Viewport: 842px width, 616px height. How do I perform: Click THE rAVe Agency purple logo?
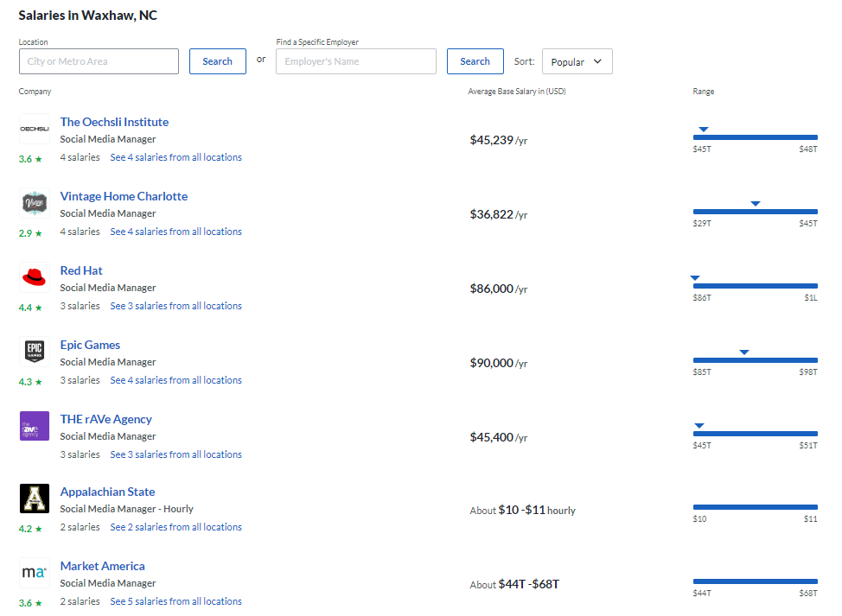(35, 426)
